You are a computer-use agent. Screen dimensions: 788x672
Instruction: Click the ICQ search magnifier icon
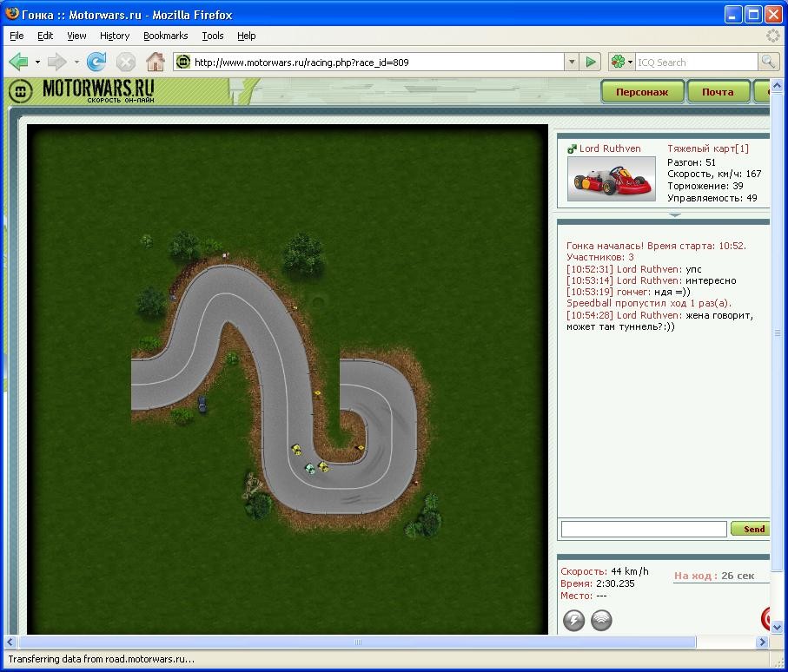pos(767,62)
